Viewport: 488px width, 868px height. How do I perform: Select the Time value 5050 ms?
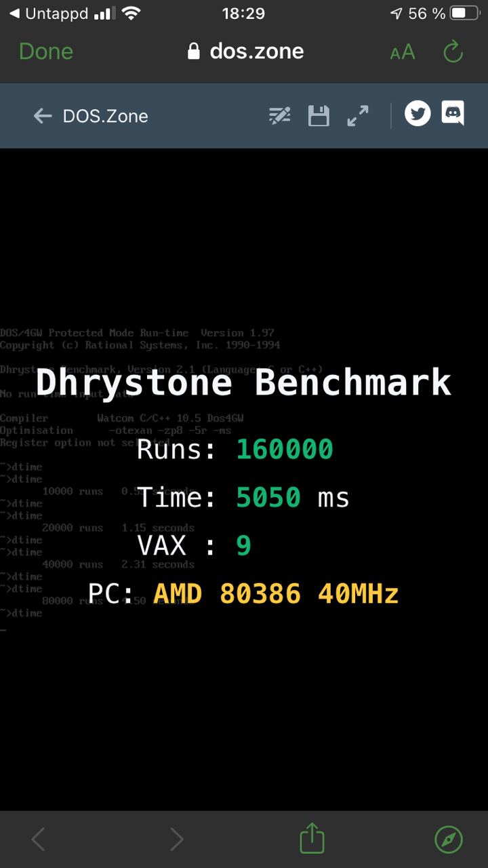point(293,498)
